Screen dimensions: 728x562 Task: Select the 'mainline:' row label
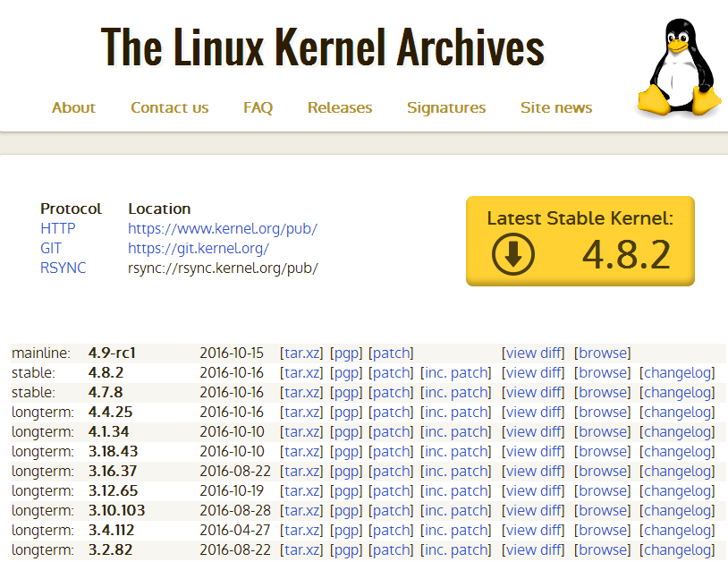pos(41,353)
